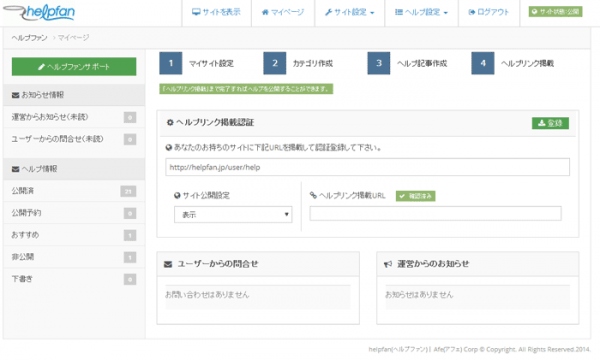Select the マイサイト設定 step label
The width and height of the screenshot is (600, 360).
(x=211, y=64)
